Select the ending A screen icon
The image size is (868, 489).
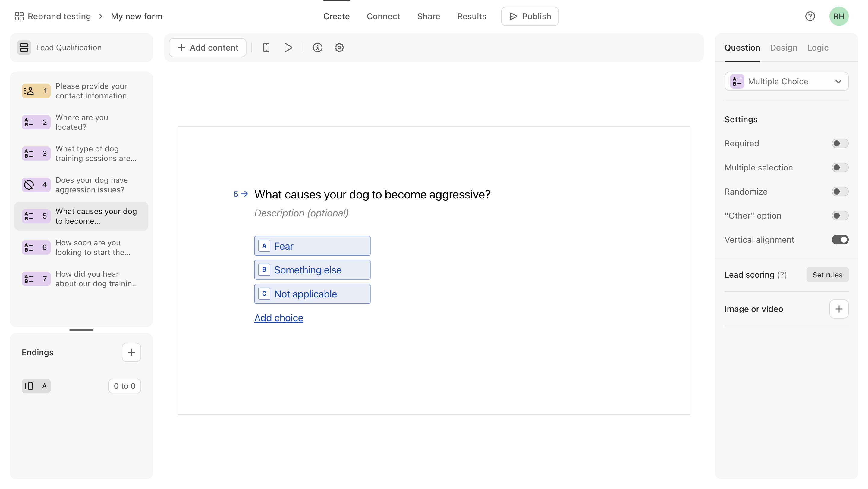point(36,386)
